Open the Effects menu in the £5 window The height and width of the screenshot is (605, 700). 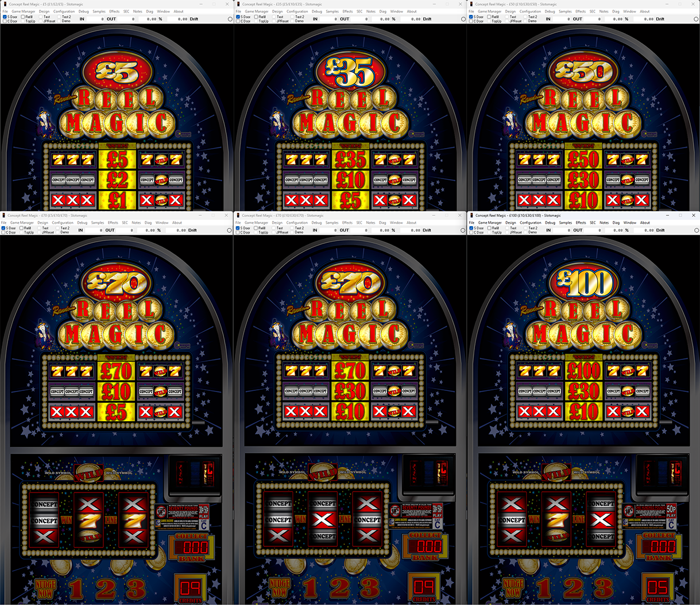tap(114, 11)
